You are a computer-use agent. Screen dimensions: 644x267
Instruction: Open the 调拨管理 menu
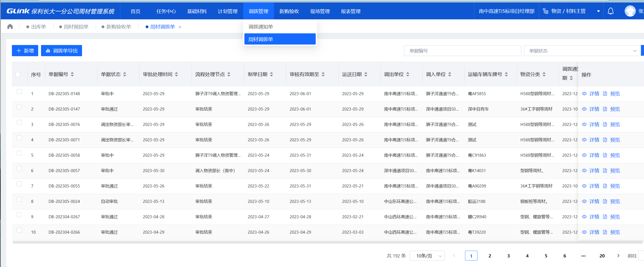pos(258,11)
